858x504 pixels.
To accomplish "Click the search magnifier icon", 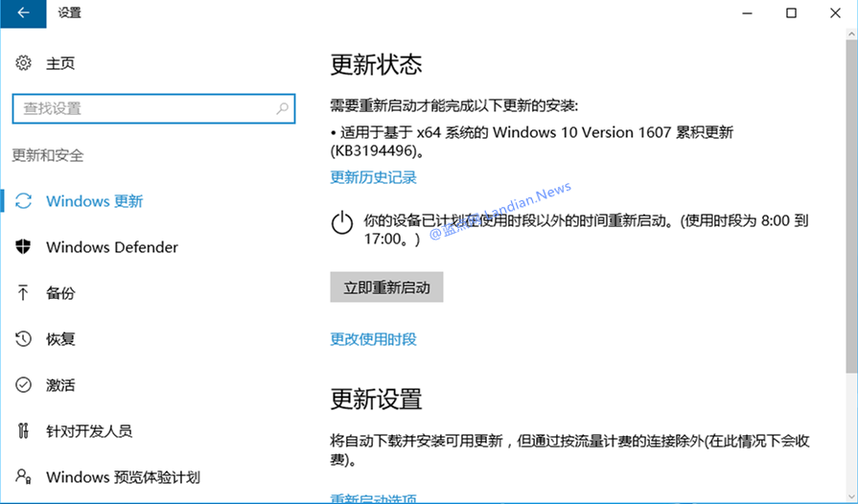I will click(x=283, y=108).
